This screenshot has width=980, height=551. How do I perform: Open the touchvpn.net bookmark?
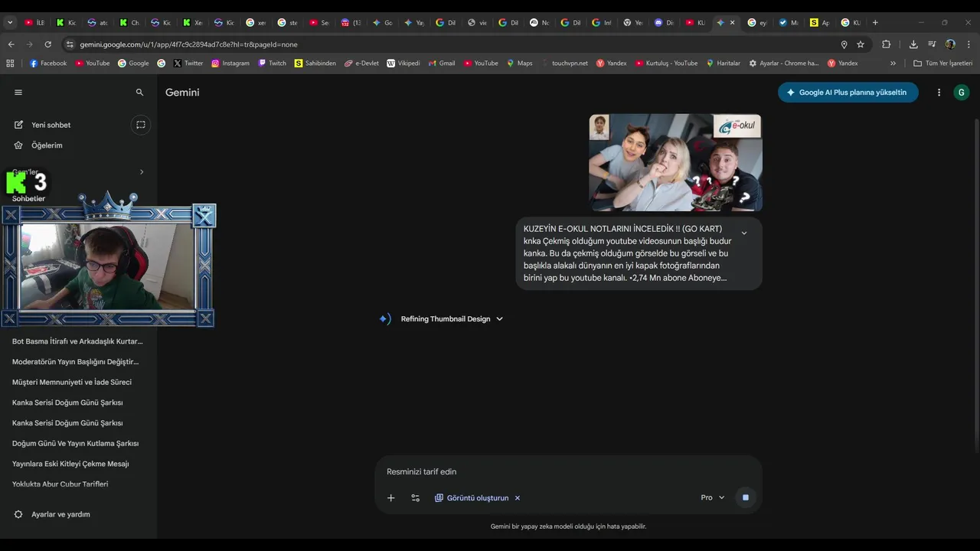(x=564, y=64)
